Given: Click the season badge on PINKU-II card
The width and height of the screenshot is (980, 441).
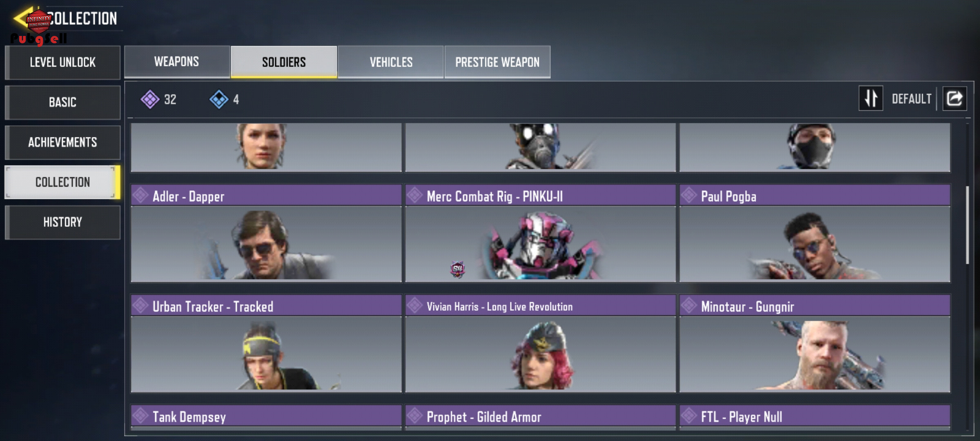Looking at the screenshot, I should click(458, 269).
